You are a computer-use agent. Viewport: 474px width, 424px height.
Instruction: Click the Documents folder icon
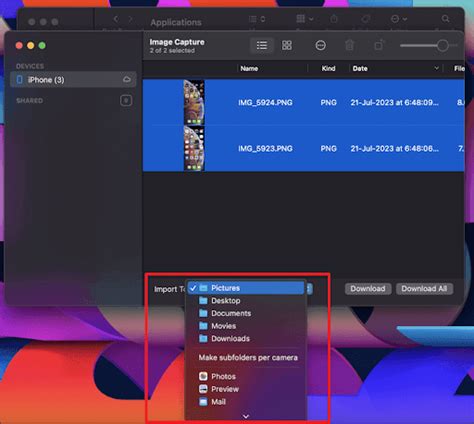203,313
